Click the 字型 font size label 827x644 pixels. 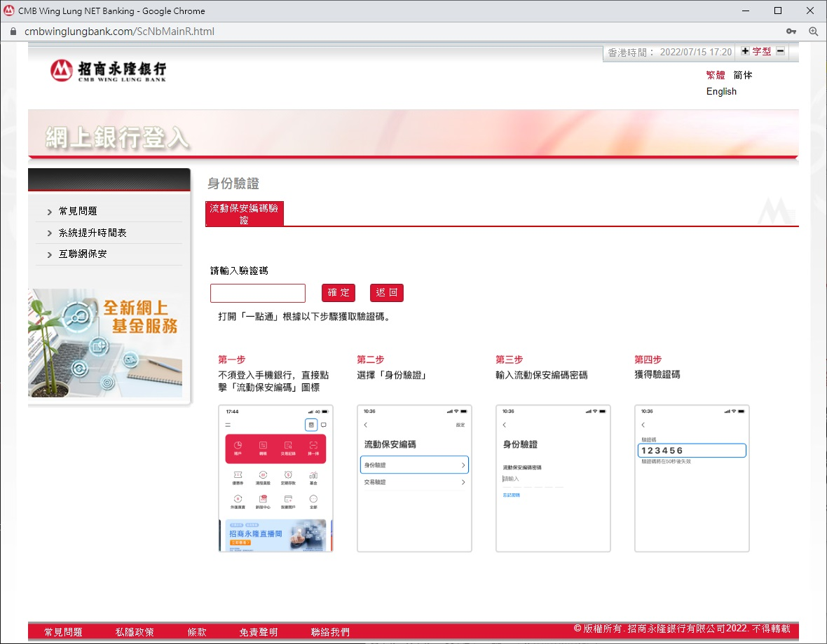[762, 51]
